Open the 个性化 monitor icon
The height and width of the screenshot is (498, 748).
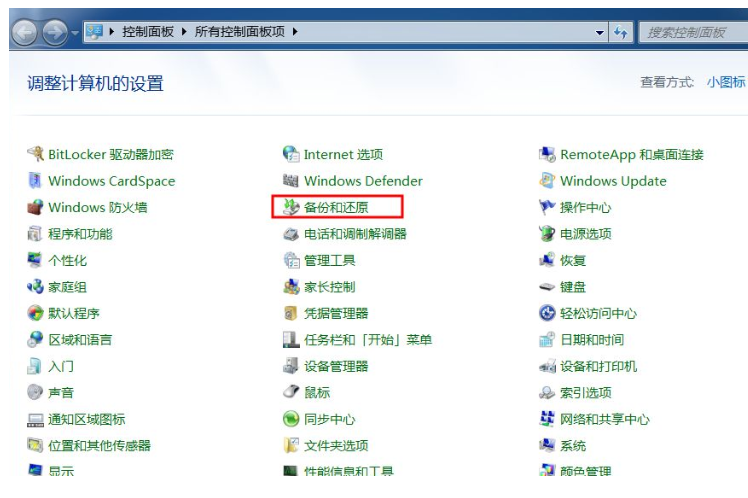click(35, 260)
